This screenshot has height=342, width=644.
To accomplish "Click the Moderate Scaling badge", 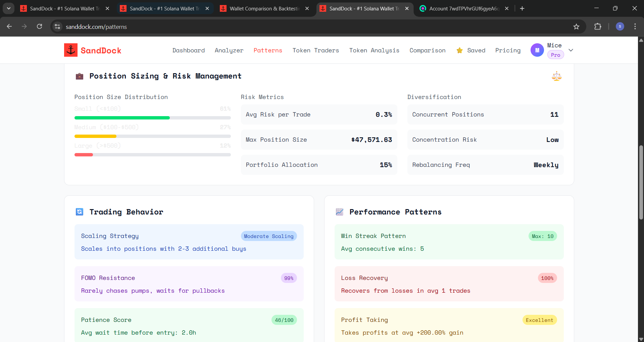I will (268, 236).
